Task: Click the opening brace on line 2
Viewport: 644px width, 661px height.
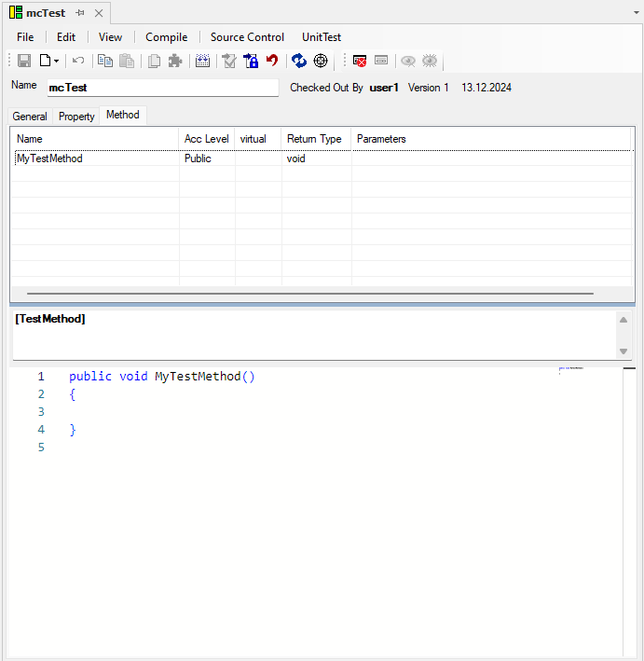Action: tap(73, 394)
